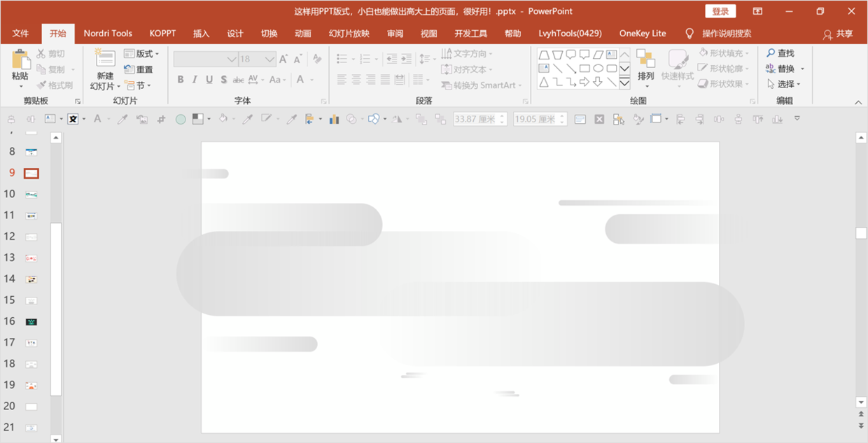868x443 pixels.
Task: Open the Align Text (对齐文本) dropdown
Action: [467, 69]
